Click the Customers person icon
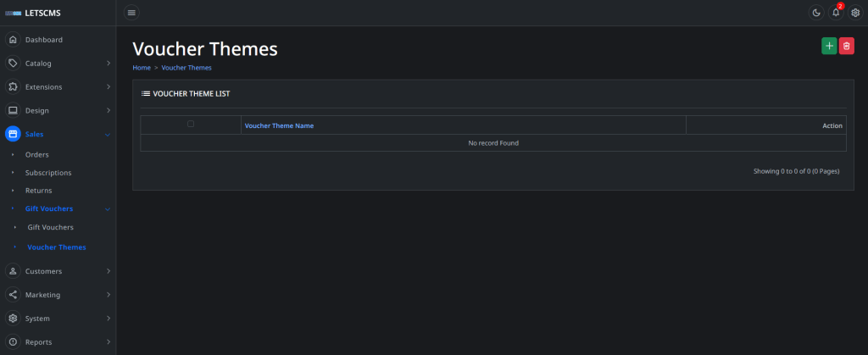 [13, 271]
